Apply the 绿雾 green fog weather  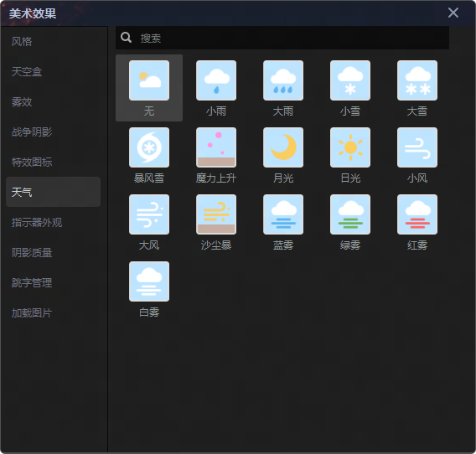350,214
